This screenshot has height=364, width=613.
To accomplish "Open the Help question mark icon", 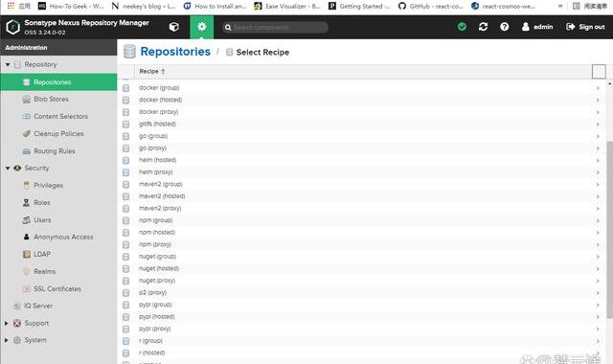I will [x=505, y=27].
